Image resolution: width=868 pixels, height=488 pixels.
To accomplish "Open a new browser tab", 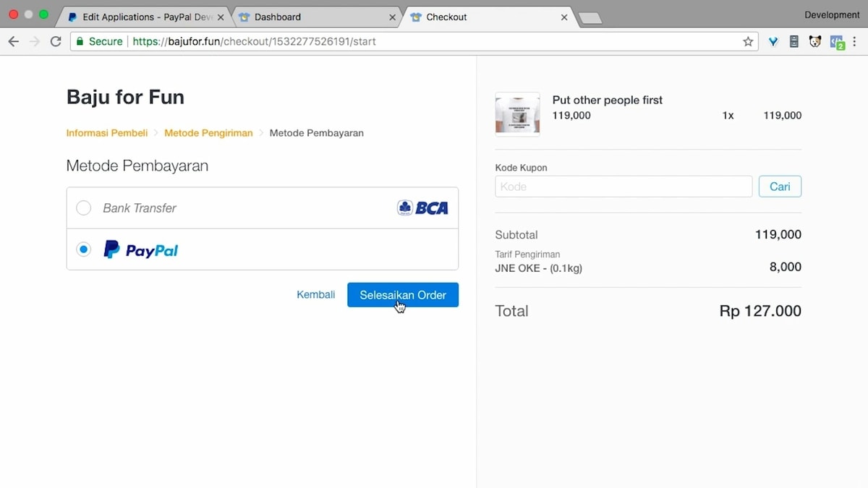I will (x=590, y=17).
